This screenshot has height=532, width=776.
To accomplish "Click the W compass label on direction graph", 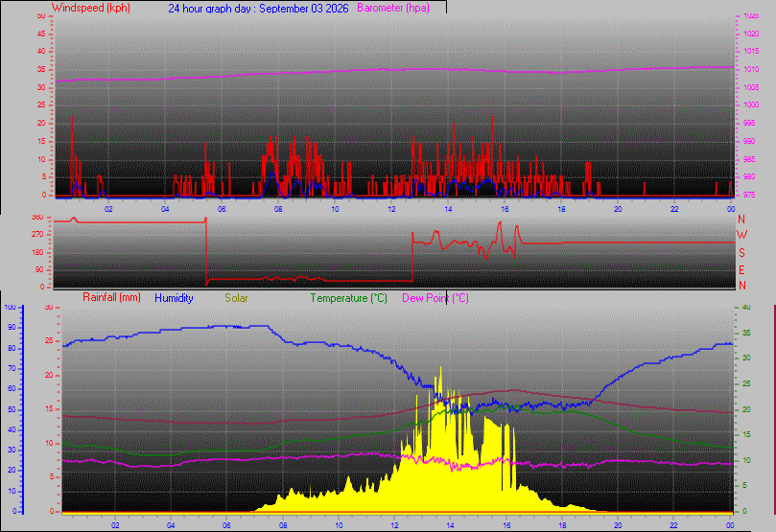I will (x=741, y=234).
